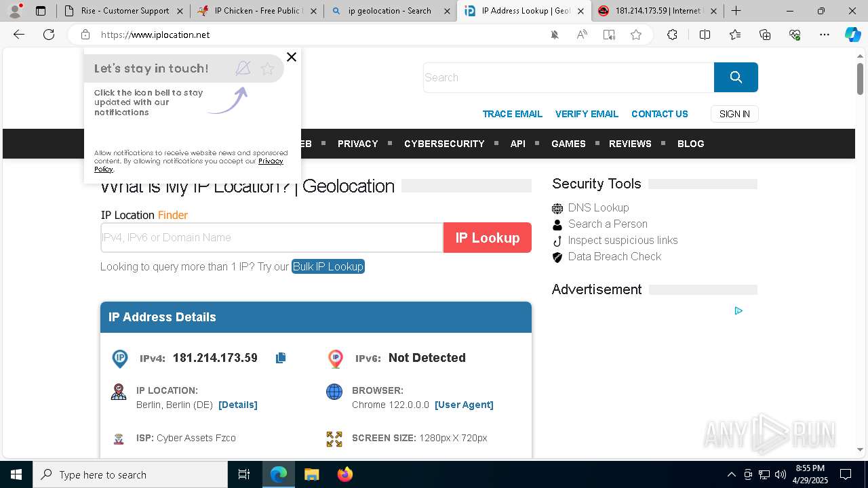Open Windows Start menu
Viewport: 868px width, 488px height.
tap(16, 474)
